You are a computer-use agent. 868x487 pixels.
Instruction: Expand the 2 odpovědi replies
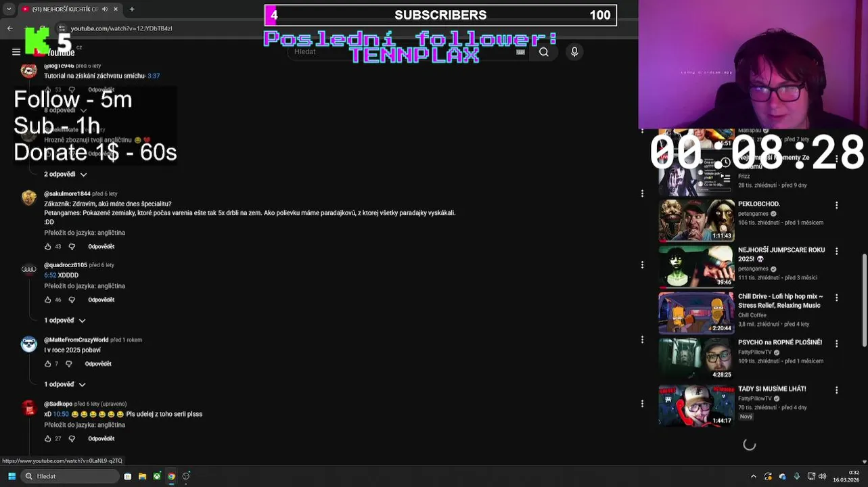[x=66, y=175]
